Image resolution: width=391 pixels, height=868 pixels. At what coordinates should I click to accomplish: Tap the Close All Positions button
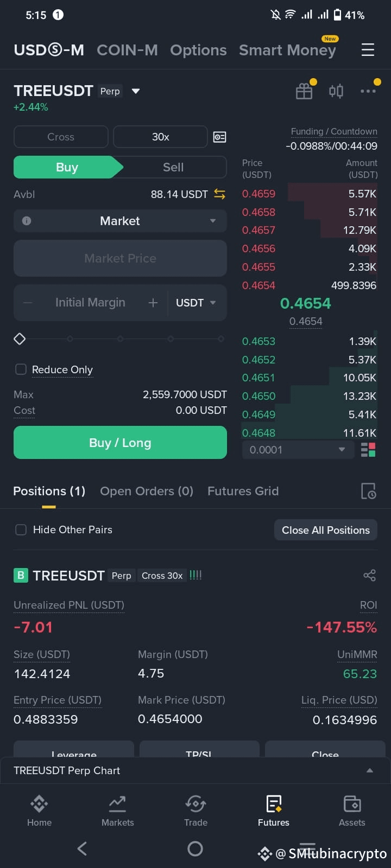[x=326, y=530]
